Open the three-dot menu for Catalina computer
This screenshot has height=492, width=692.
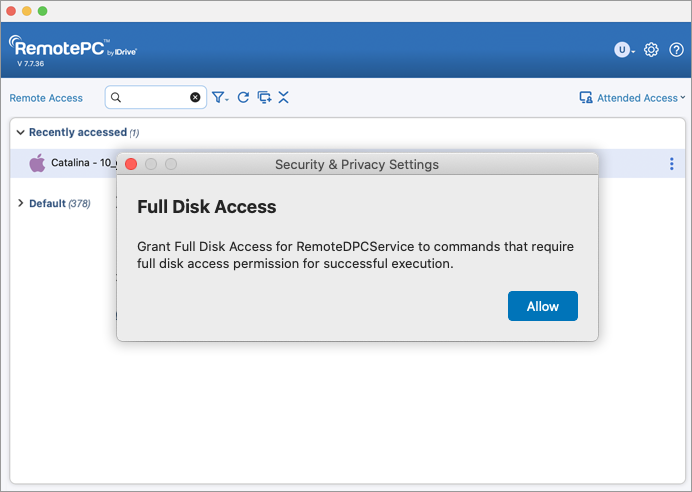671,164
